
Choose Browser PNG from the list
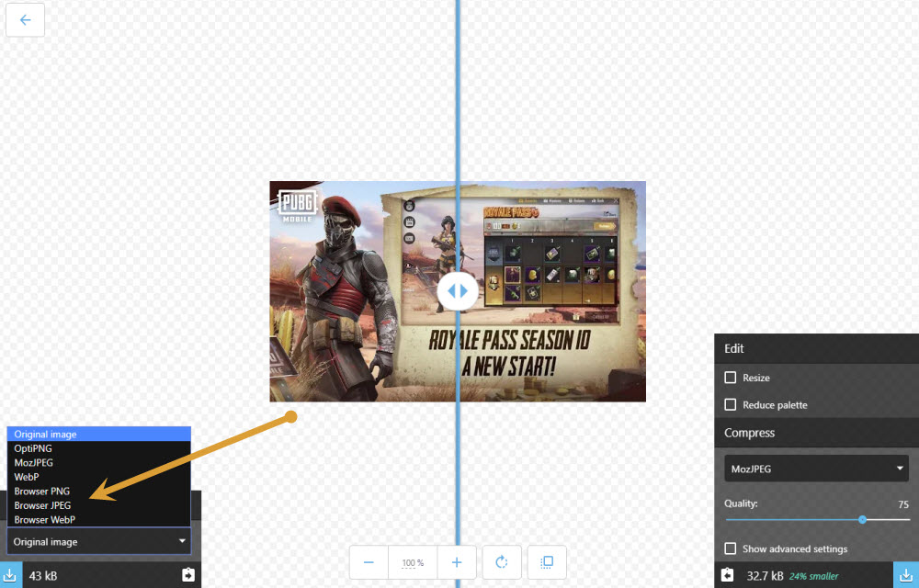[99, 492]
